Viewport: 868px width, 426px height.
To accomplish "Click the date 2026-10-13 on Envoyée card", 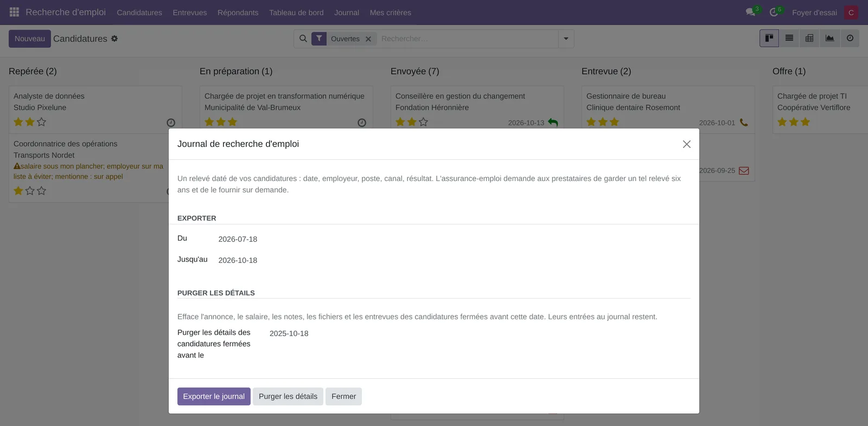I will pos(526,123).
